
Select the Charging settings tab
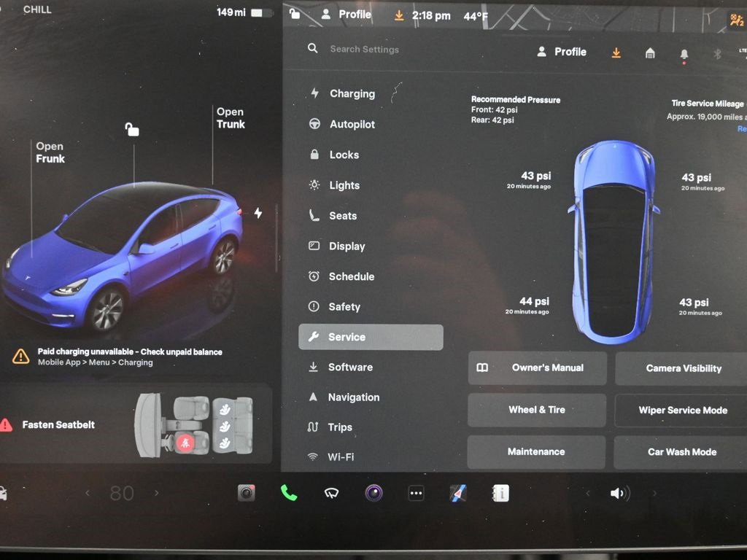coord(352,93)
